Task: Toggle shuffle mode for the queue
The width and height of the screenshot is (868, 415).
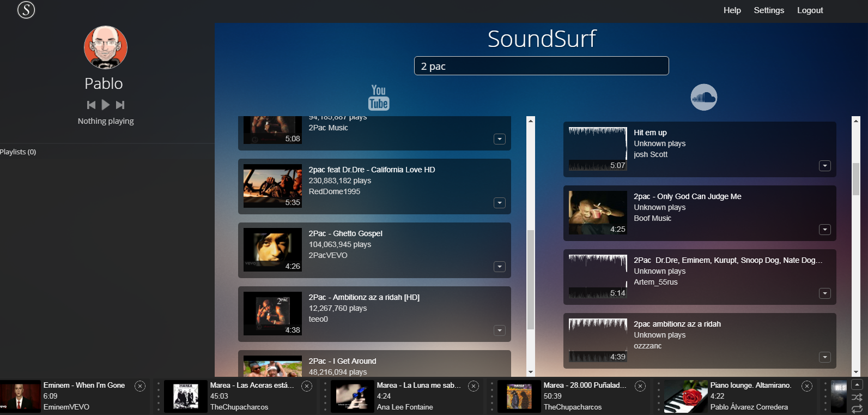Action: coord(857,397)
